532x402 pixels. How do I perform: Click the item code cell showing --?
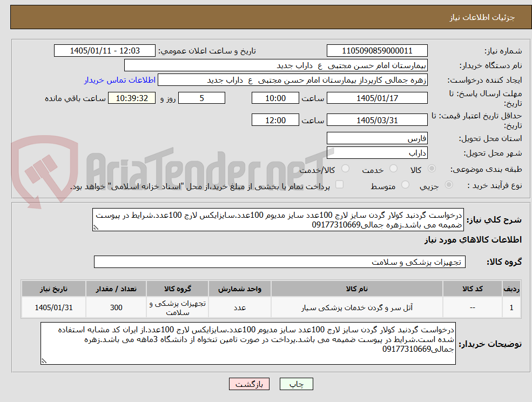click(x=472, y=307)
